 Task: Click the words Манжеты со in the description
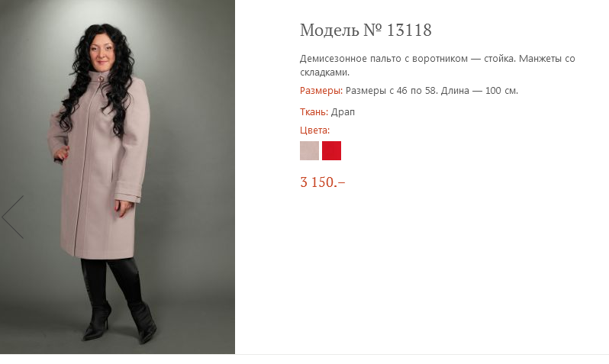(547, 59)
